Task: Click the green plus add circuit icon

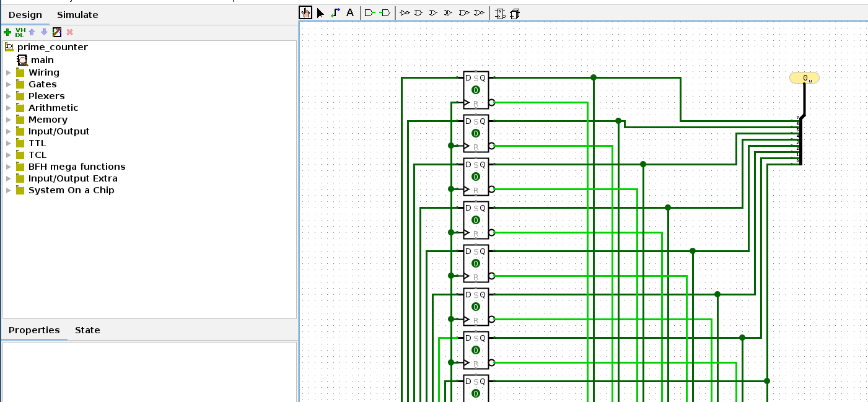Action: 7,32
